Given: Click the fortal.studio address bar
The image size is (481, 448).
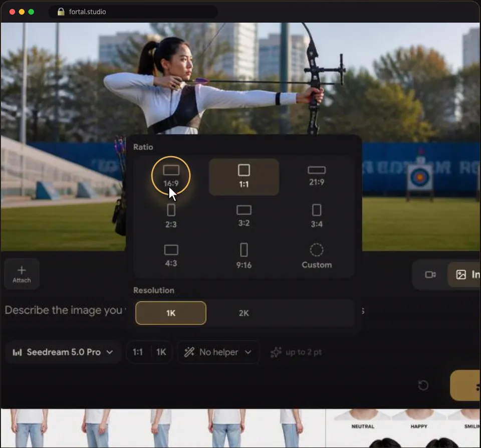Looking at the screenshot, I should point(133,12).
